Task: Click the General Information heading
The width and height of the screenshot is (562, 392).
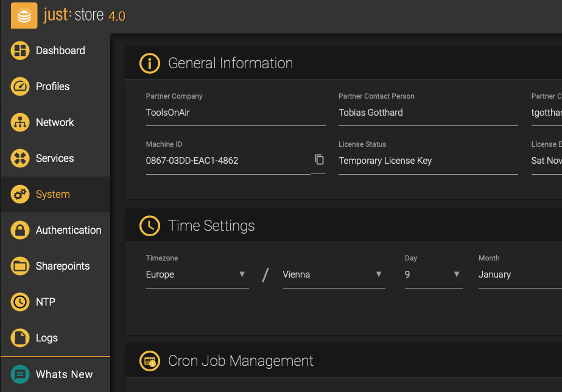Action: click(x=231, y=63)
